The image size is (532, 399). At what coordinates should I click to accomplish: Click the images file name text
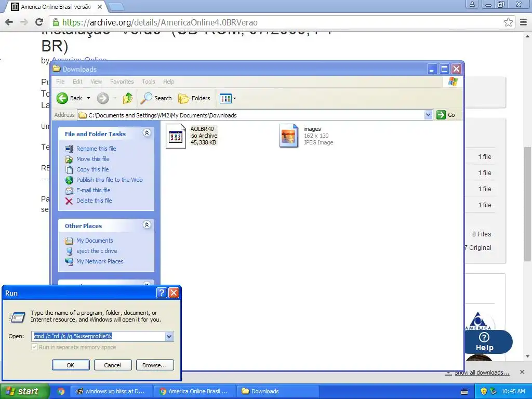(312, 129)
